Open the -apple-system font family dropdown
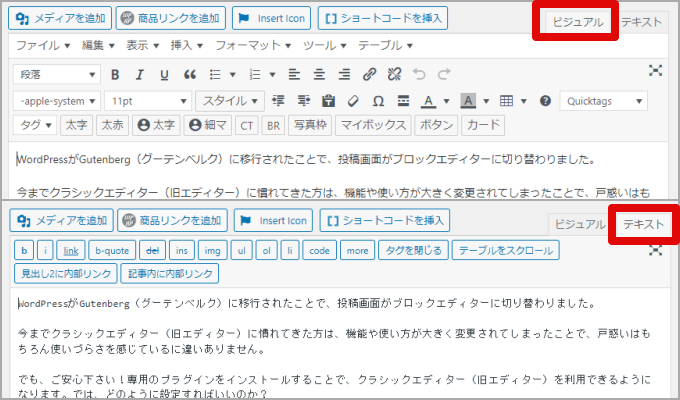Viewport: 680px width, 400px height. (57, 101)
